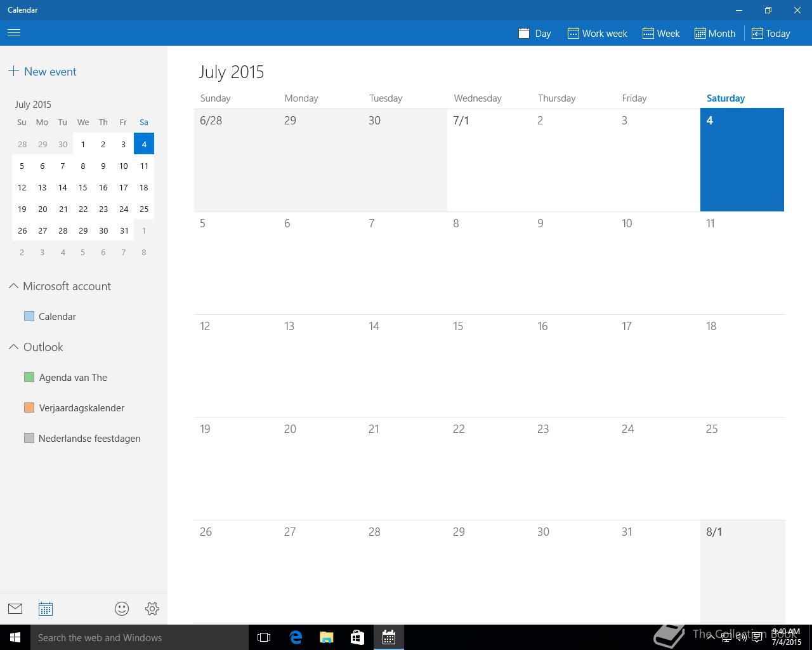Select Saturday 4 cell in month grid
The image size is (812, 650).
[742, 159]
